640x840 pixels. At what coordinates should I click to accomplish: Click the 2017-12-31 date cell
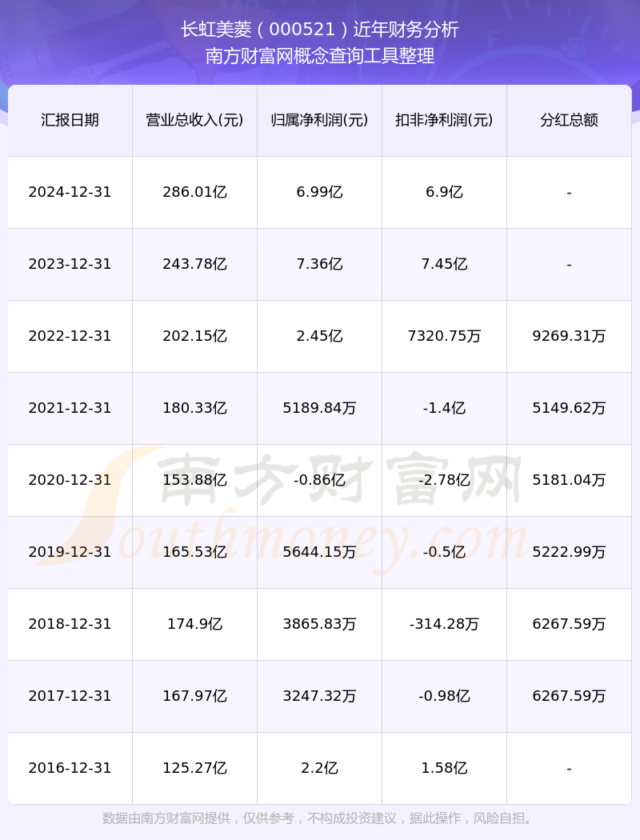pyautogui.click(x=70, y=695)
